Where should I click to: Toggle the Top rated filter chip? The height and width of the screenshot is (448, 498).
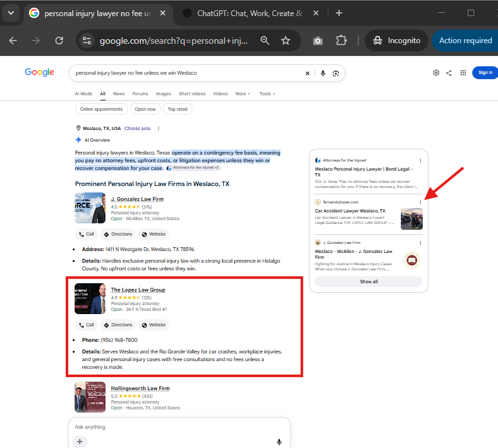[x=177, y=109]
